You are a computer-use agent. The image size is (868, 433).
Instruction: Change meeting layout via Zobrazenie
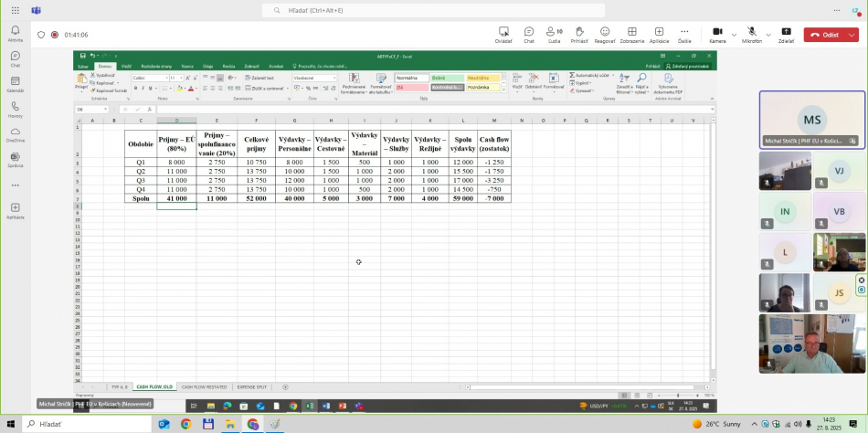(x=631, y=34)
